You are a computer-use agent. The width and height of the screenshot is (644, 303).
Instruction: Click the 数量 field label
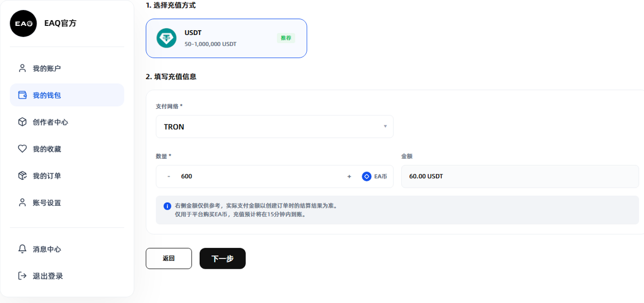(163, 156)
